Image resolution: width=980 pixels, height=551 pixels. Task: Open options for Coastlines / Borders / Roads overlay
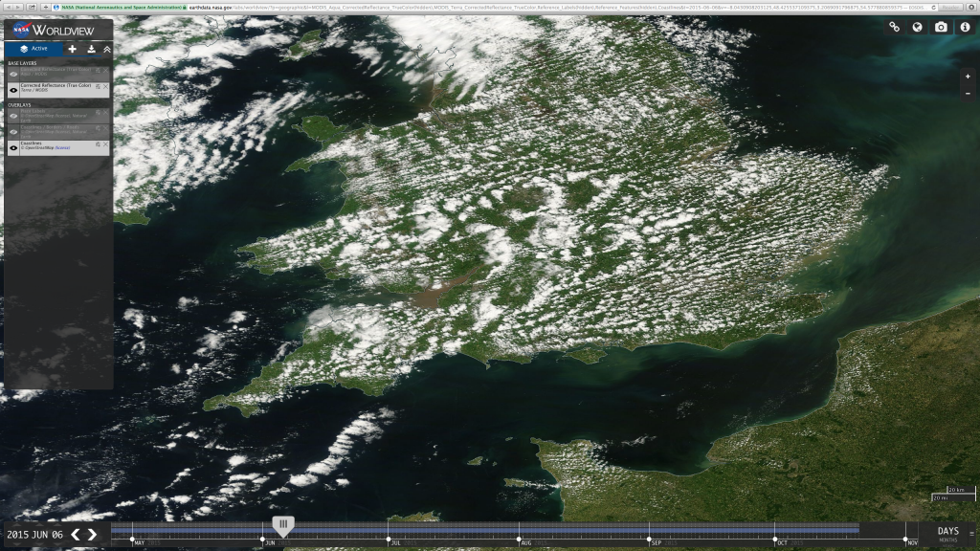pyautogui.click(x=98, y=128)
